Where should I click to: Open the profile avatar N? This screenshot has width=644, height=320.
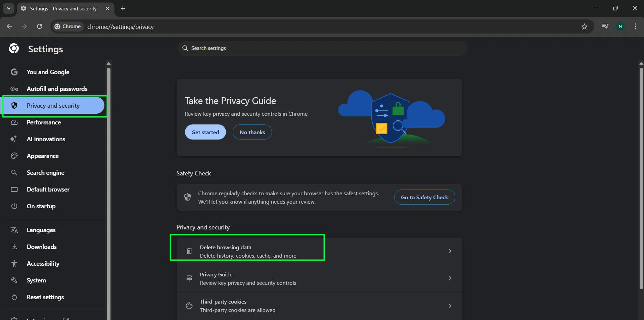(x=620, y=26)
